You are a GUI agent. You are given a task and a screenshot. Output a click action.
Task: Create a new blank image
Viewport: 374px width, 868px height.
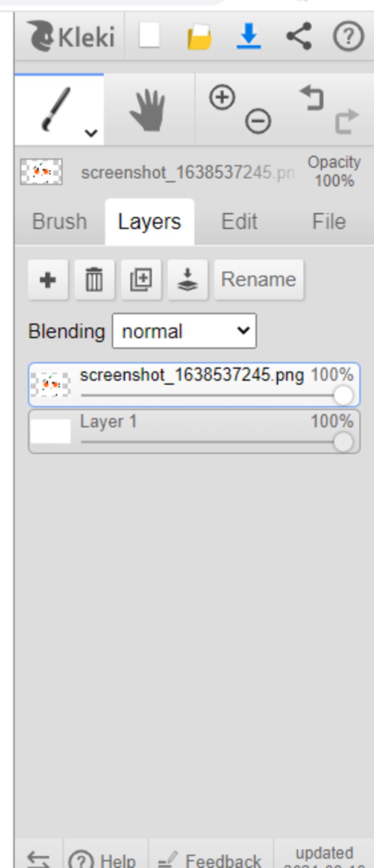149,35
